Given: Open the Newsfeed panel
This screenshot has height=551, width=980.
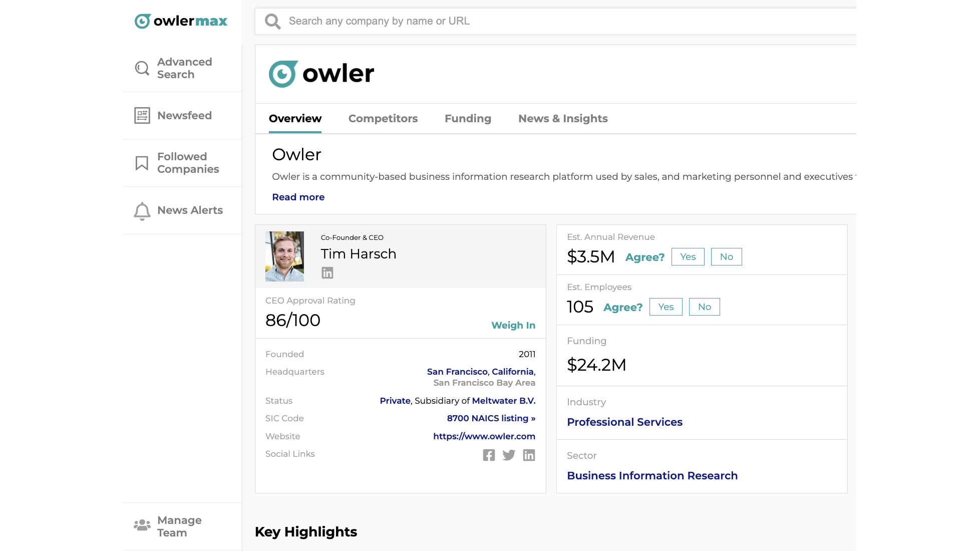Looking at the screenshot, I should [184, 115].
